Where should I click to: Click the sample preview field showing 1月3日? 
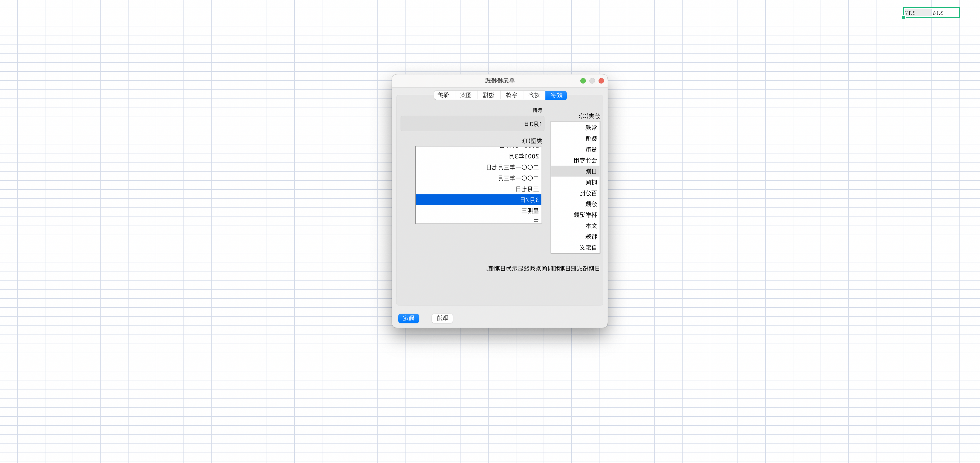(473, 124)
